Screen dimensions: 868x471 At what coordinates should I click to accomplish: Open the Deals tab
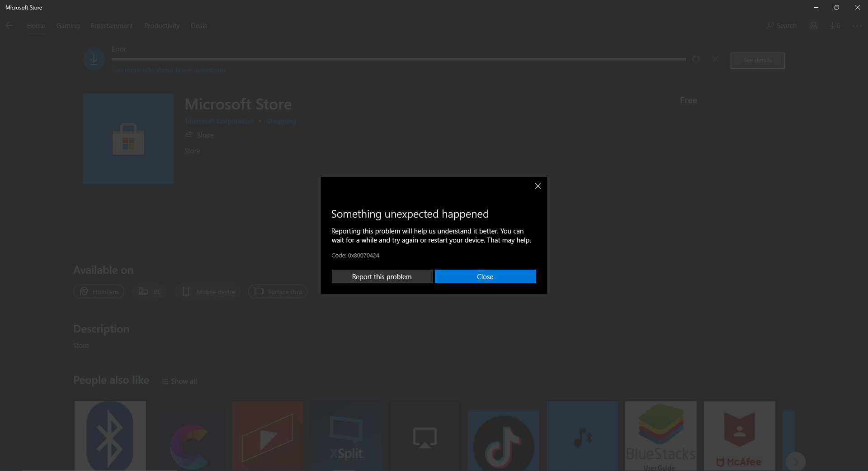pyautogui.click(x=199, y=26)
